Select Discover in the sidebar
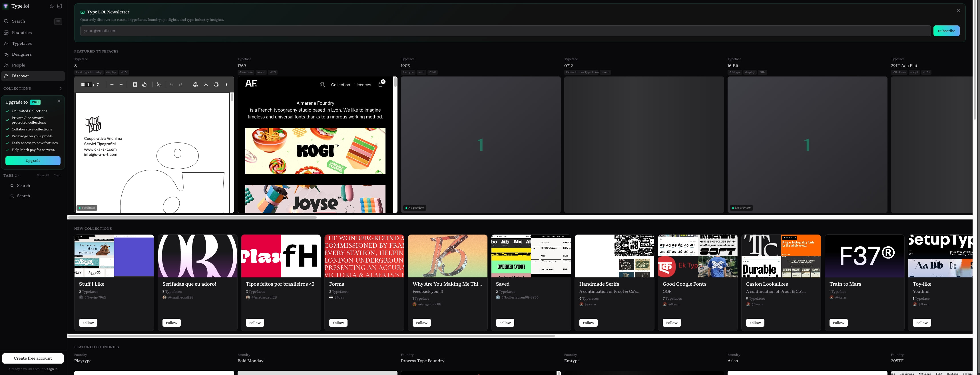The image size is (980, 375). point(33,76)
